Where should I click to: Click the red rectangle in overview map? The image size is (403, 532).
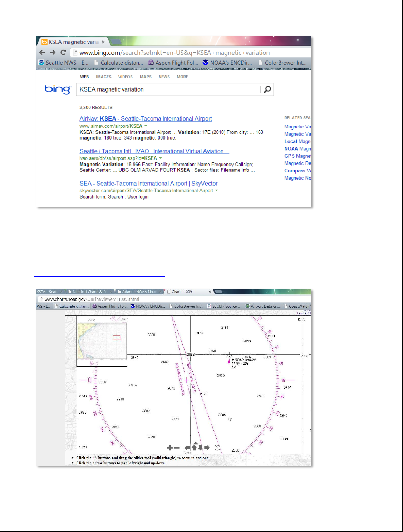pos(117,337)
